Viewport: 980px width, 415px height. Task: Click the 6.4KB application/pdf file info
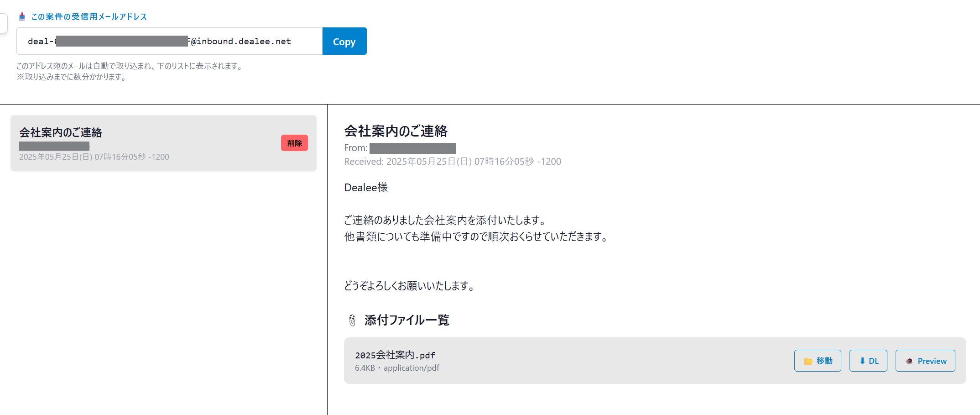click(397, 368)
